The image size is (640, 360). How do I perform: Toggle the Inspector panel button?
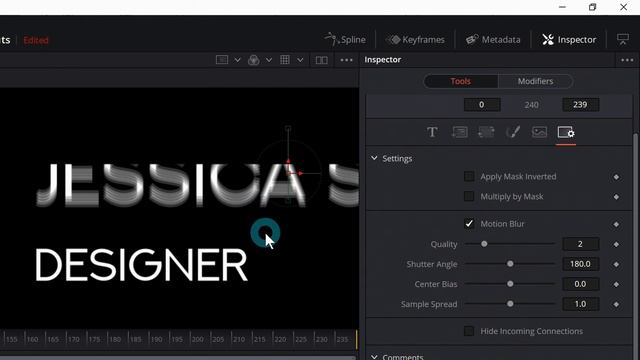click(569, 40)
